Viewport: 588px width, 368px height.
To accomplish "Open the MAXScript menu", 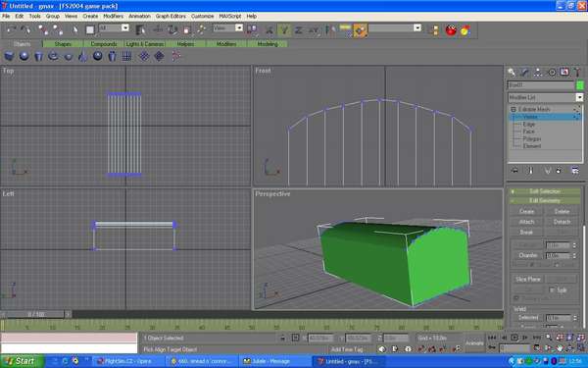I will (230, 16).
